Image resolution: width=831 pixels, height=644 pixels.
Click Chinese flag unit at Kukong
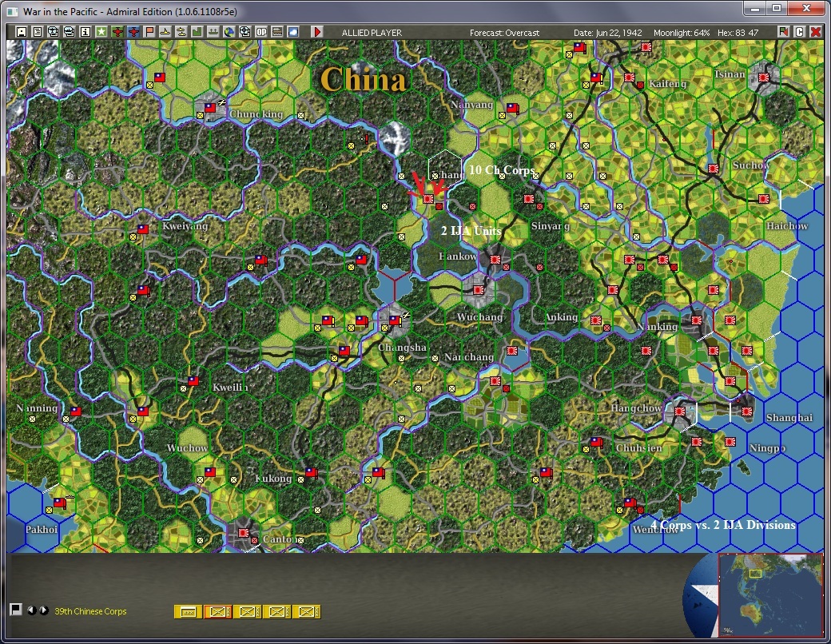[311, 471]
